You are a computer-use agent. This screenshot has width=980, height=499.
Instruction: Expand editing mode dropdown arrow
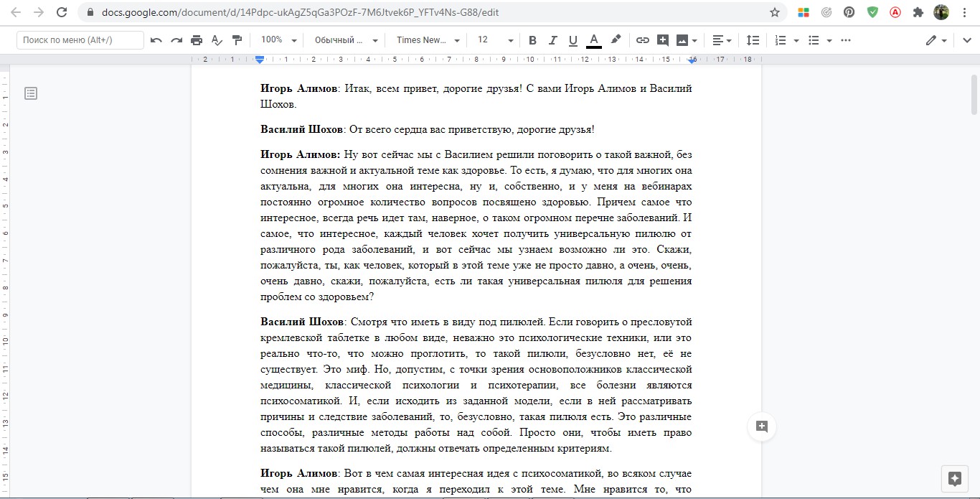pyautogui.click(x=944, y=41)
